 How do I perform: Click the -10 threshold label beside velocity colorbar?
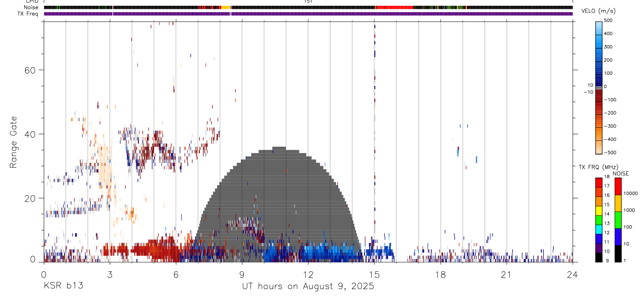click(588, 92)
